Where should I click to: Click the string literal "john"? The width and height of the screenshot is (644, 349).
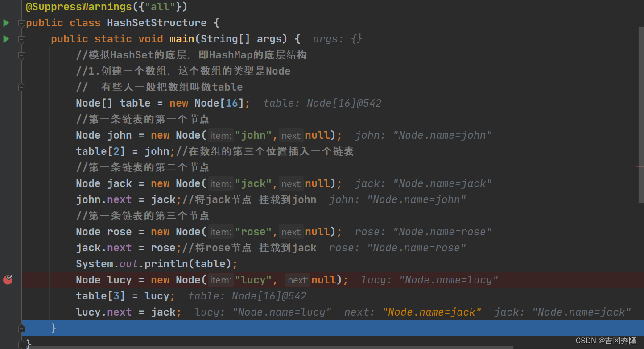tap(253, 135)
